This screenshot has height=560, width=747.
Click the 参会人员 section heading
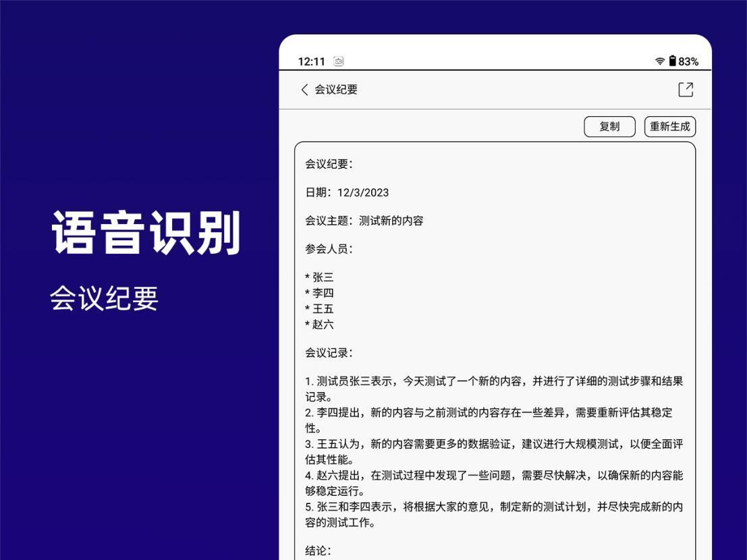(x=329, y=248)
